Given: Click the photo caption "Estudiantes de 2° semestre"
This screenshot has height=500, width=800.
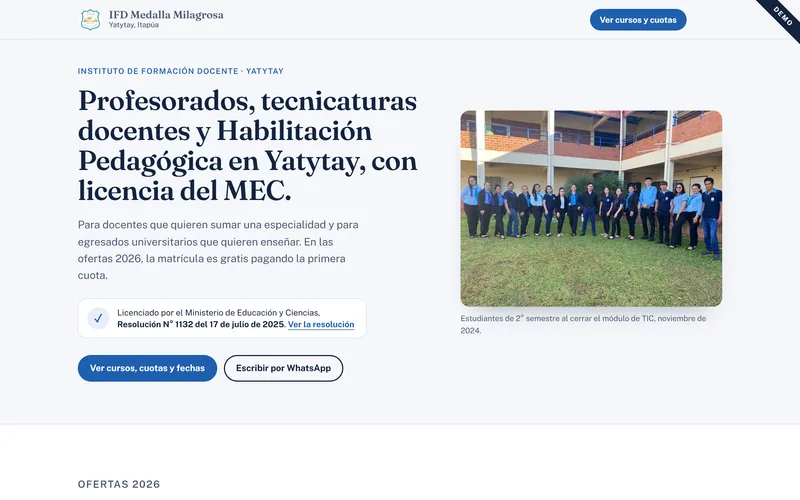Looking at the screenshot, I should point(583,324).
